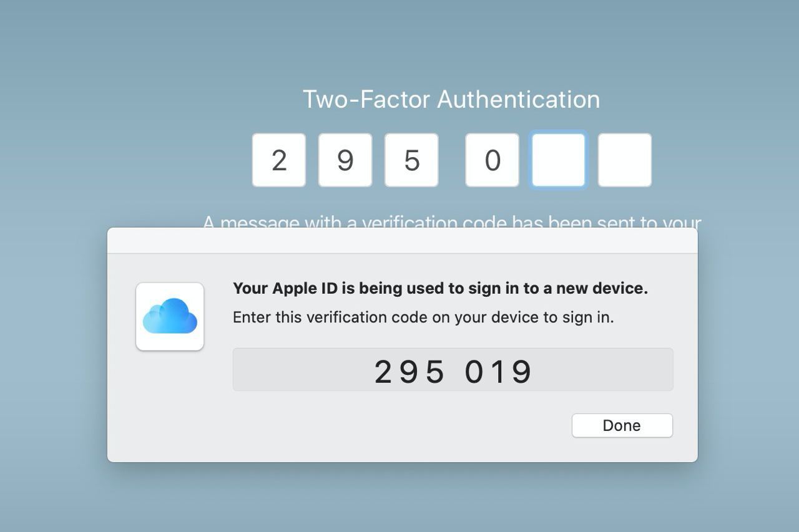The width and height of the screenshot is (799, 532).
Task: Select the third code box containing 5
Action: (411, 160)
